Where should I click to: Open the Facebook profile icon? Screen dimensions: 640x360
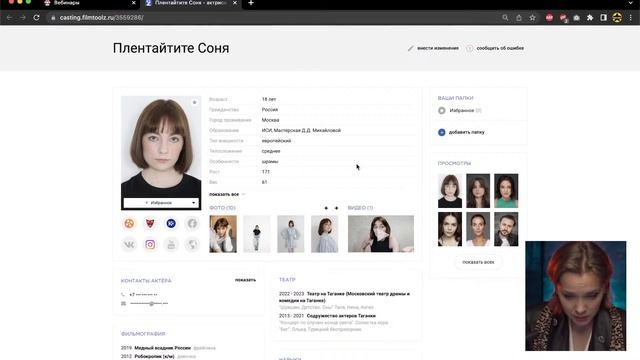click(192, 223)
